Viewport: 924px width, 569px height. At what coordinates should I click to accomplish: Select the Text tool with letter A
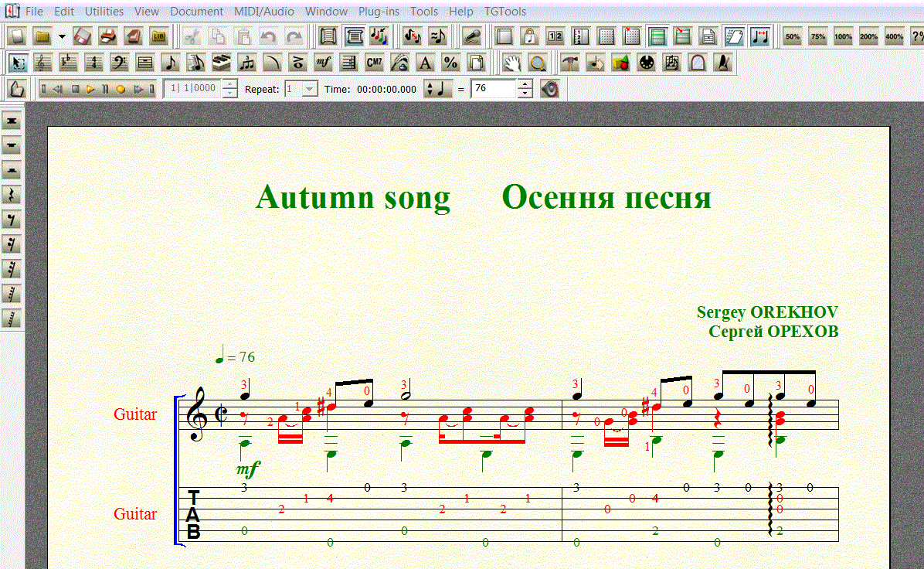[425, 63]
